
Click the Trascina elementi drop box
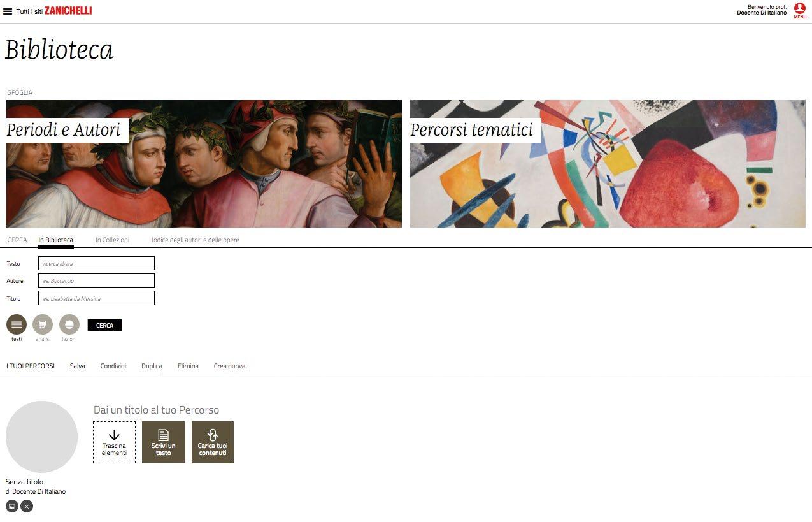tap(114, 442)
